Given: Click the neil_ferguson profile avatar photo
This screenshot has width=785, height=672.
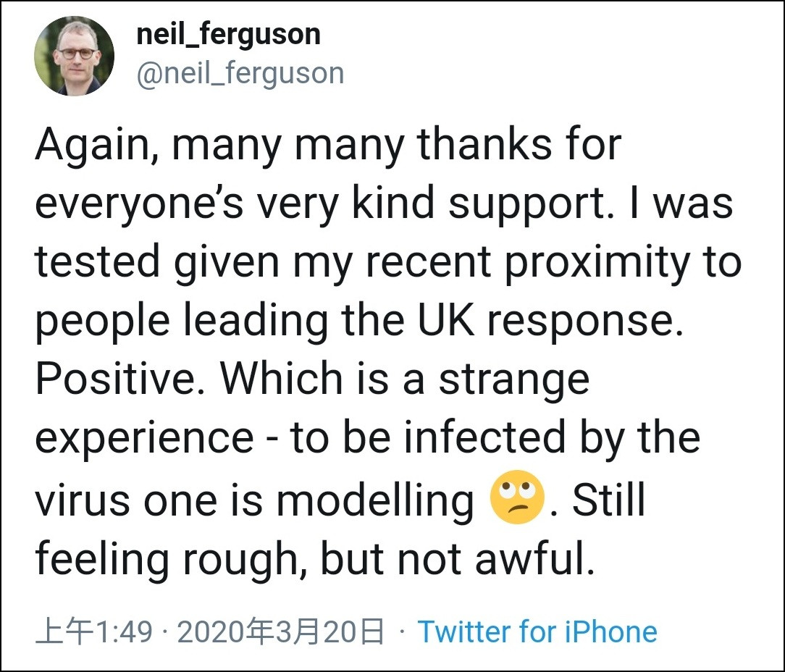Looking at the screenshot, I should click(x=75, y=56).
